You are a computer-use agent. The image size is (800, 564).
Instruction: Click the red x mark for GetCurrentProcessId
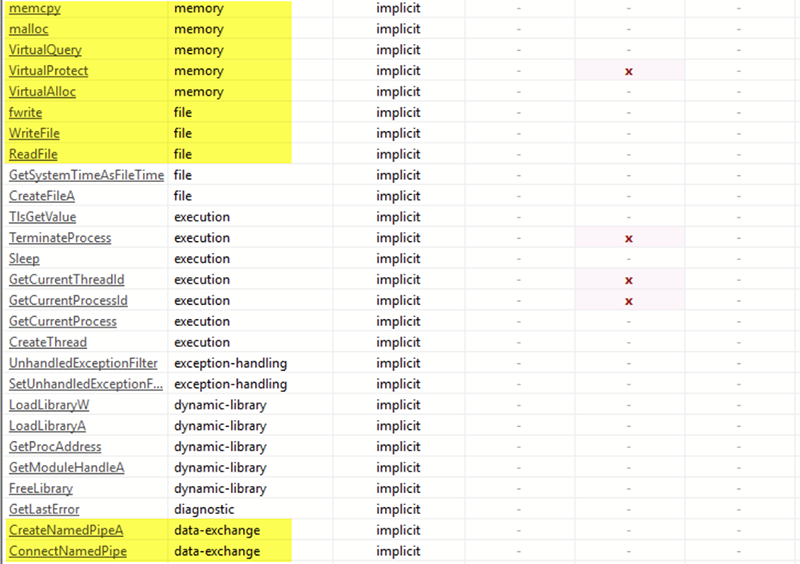pyautogui.click(x=629, y=301)
